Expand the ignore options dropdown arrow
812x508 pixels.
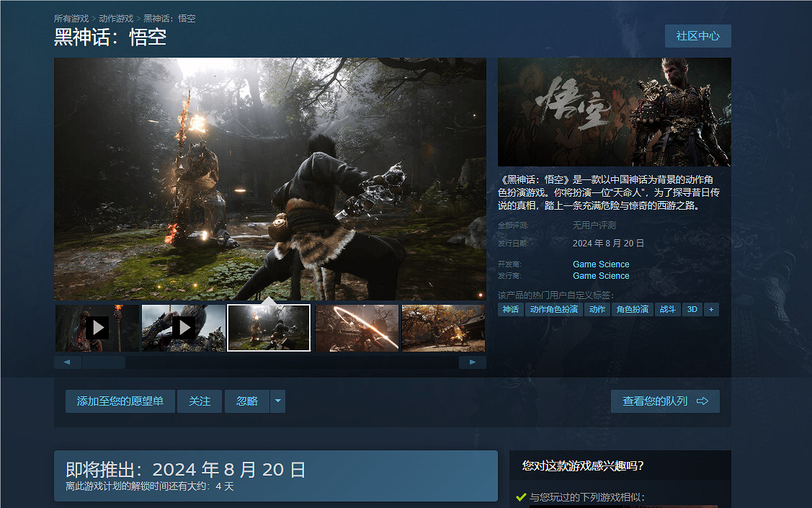(277, 401)
